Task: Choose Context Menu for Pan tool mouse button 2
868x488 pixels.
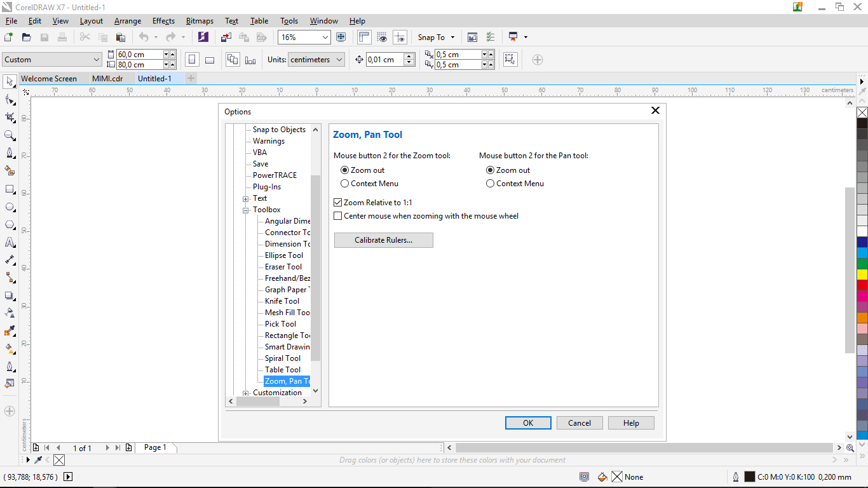Action: [x=490, y=183]
